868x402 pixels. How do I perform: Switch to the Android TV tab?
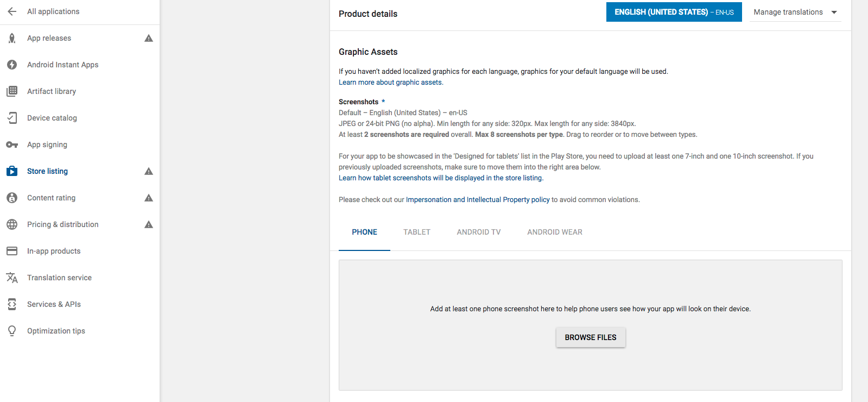pyautogui.click(x=479, y=232)
